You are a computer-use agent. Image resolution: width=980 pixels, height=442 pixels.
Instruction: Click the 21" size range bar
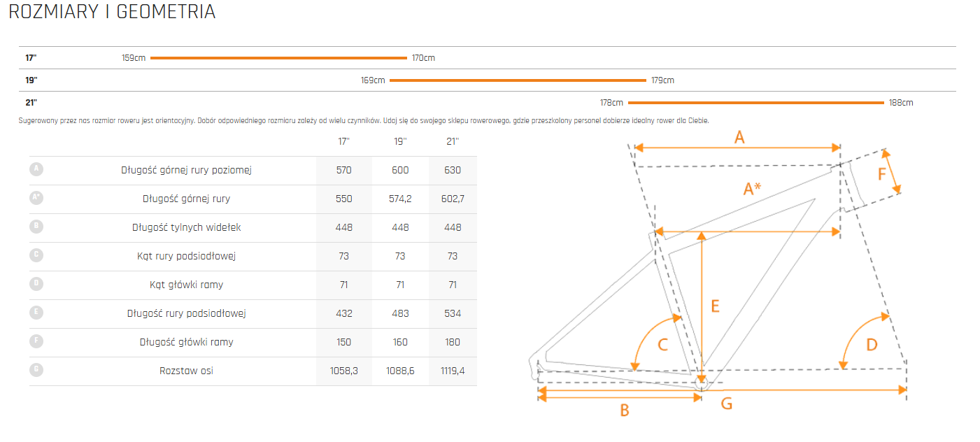click(x=757, y=103)
